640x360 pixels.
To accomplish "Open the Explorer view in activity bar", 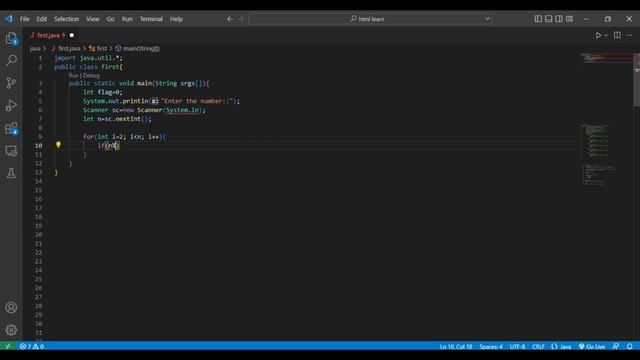I will [x=11, y=38].
